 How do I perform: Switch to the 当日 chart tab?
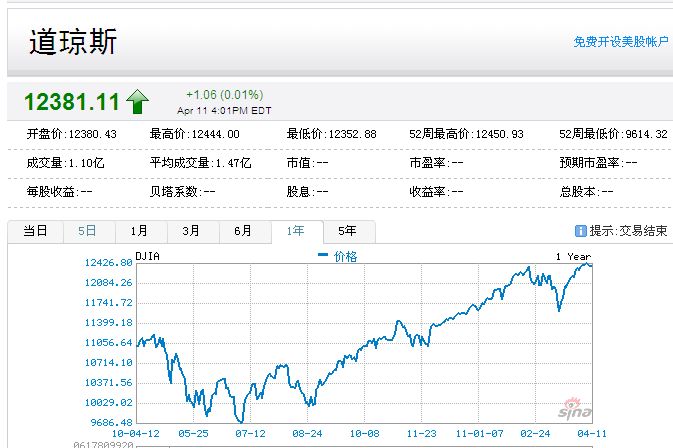(35, 231)
